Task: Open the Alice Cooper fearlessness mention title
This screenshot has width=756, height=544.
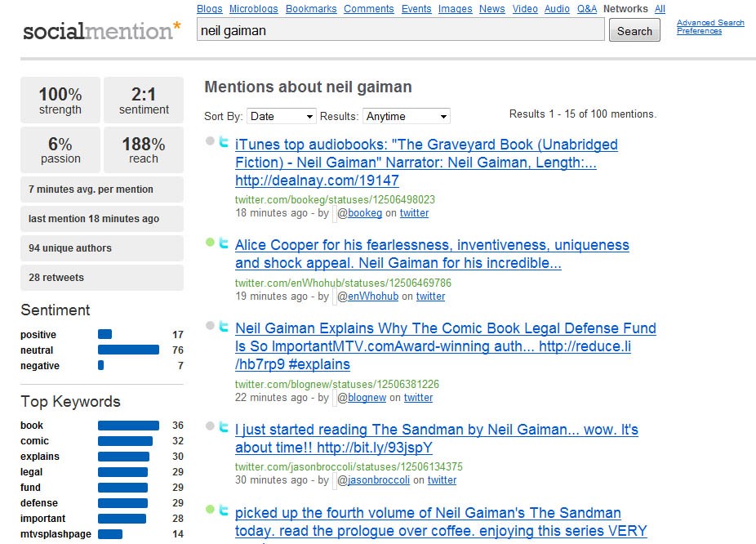Action: click(432, 254)
